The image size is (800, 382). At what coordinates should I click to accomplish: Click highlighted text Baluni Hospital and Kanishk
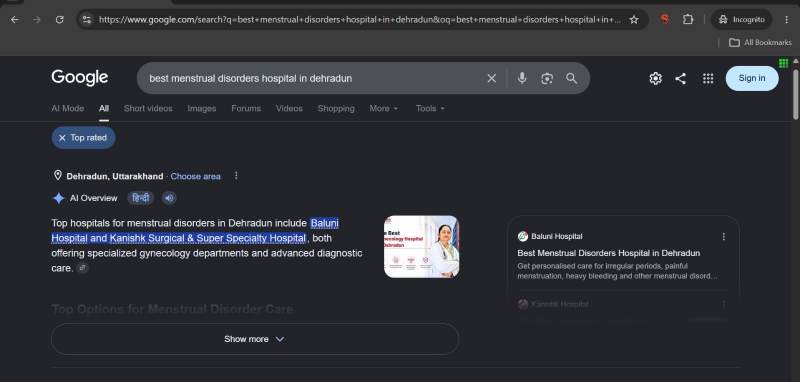click(194, 231)
